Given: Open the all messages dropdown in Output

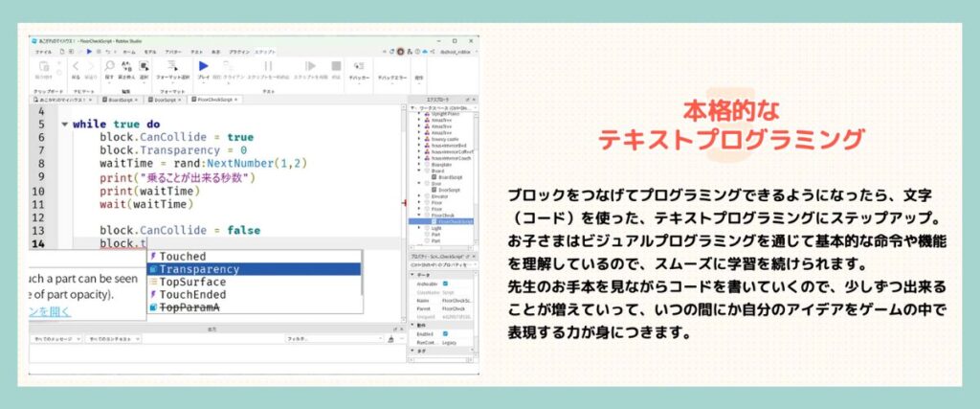Looking at the screenshot, I should pos(56,339).
